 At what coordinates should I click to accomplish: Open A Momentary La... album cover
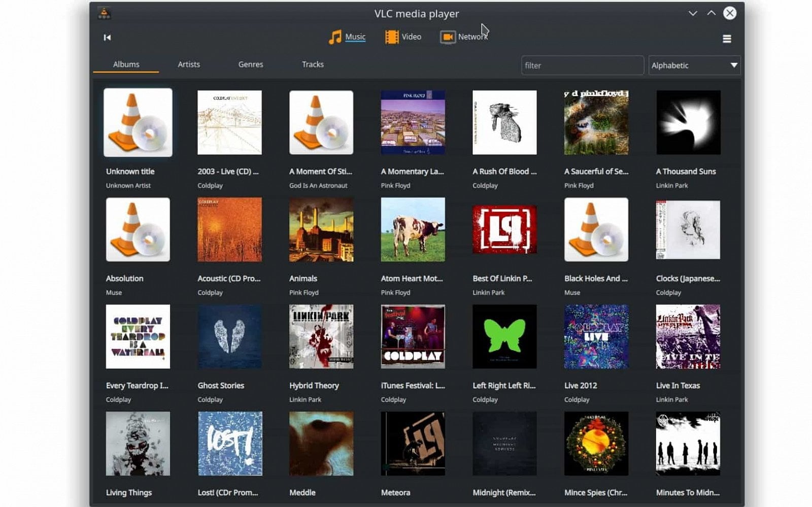(x=413, y=122)
